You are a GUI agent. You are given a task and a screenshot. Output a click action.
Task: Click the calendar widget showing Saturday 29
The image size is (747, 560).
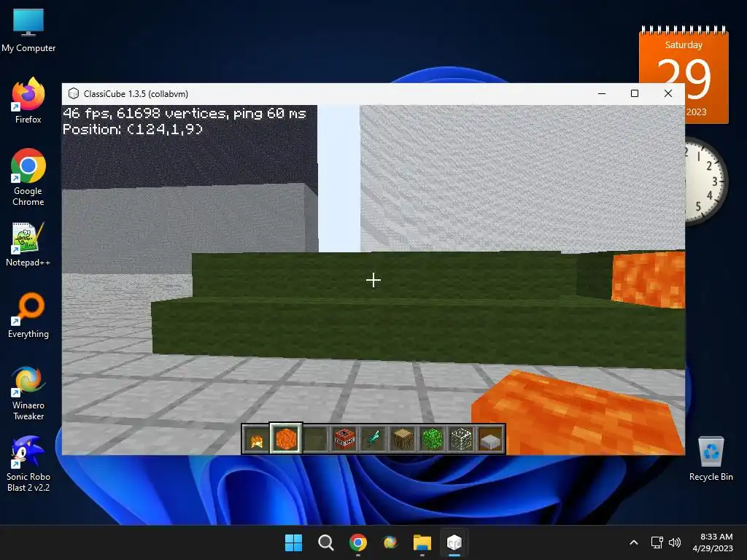(x=684, y=74)
